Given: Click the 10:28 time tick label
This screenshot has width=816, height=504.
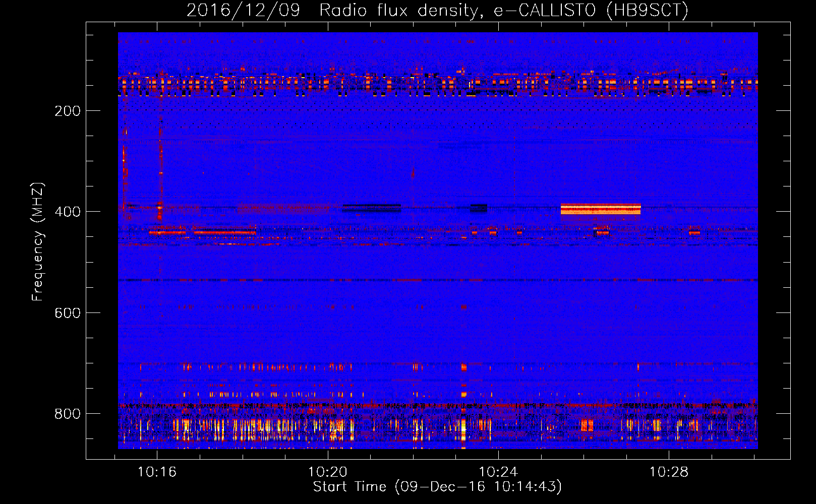Looking at the screenshot, I should pos(669,472).
